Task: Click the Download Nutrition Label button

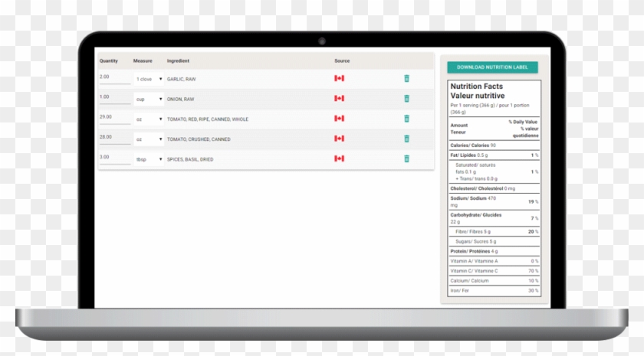Action: point(492,67)
